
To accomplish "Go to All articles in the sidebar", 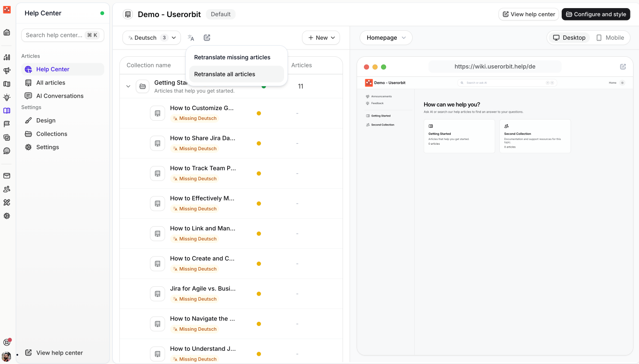I will 63,83.
